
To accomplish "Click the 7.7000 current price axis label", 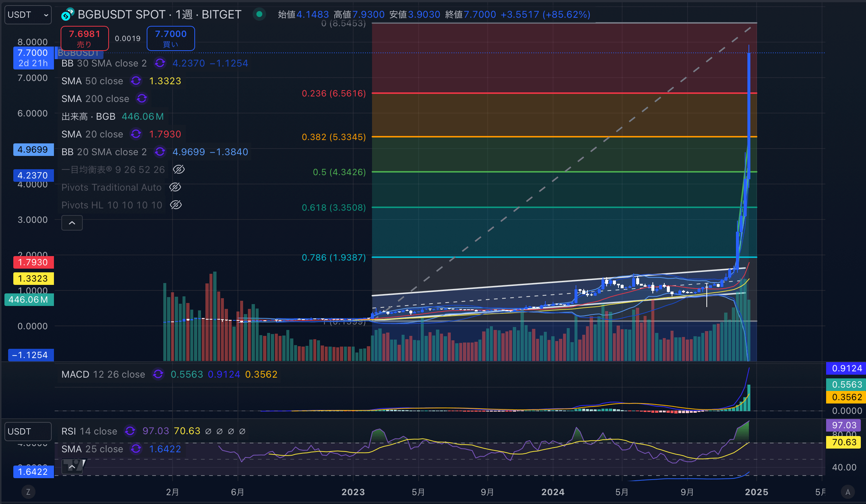I will (x=34, y=58).
